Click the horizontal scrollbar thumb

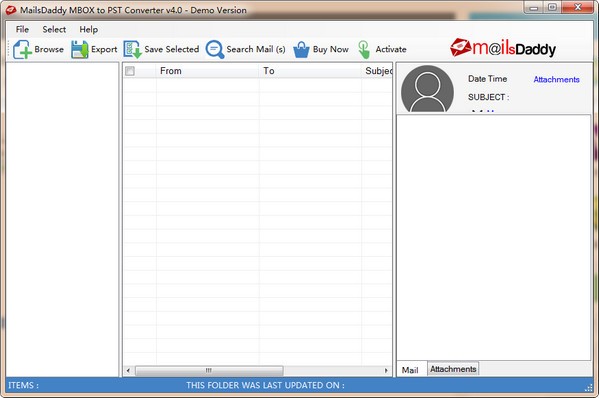(209, 370)
